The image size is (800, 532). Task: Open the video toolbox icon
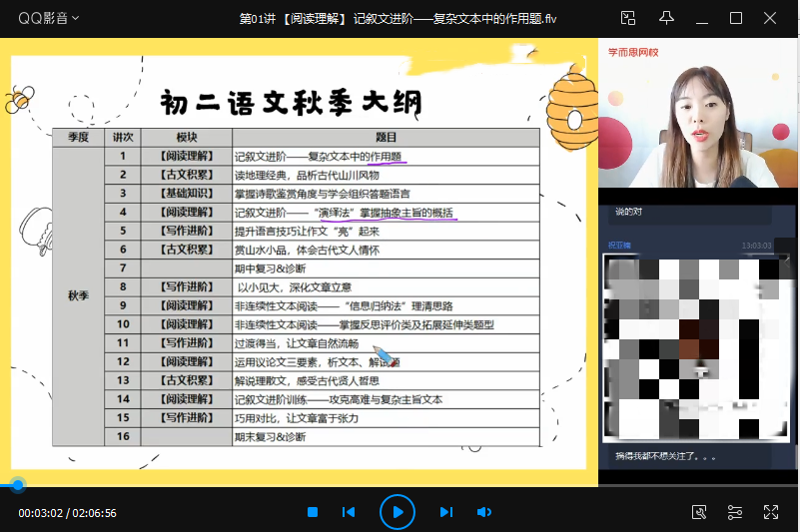699,512
